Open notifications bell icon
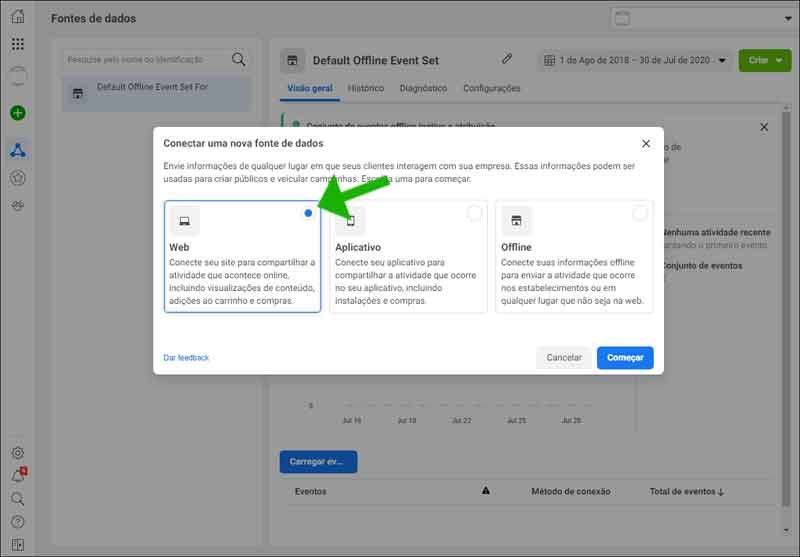The image size is (800, 557). pos(18,475)
